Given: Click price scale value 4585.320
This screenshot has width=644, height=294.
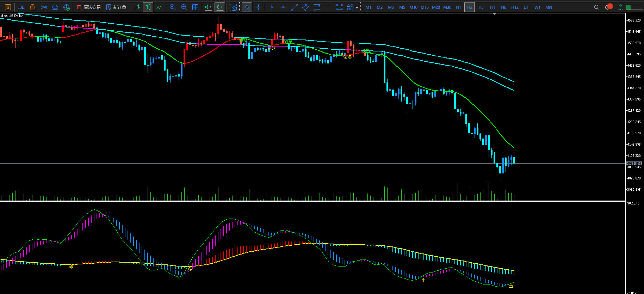Looking at the screenshot, I should (634, 20).
